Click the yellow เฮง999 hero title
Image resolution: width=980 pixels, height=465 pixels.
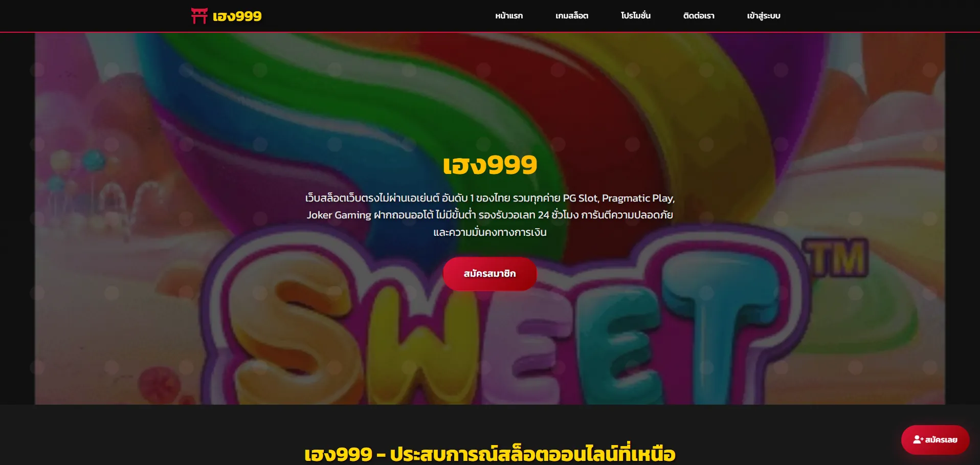point(490,165)
